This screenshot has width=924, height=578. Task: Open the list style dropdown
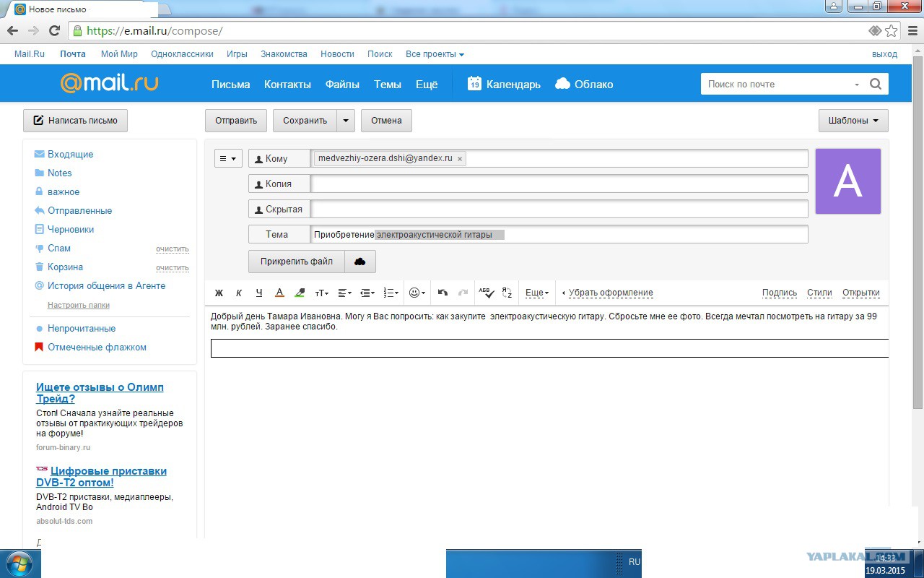(x=391, y=293)
